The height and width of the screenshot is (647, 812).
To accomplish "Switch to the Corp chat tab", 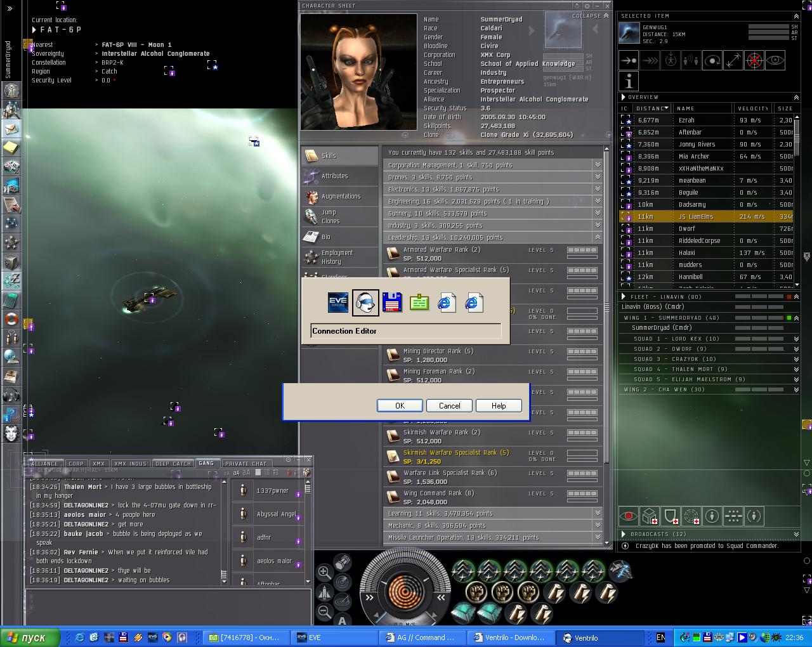I will coord(76,464).
